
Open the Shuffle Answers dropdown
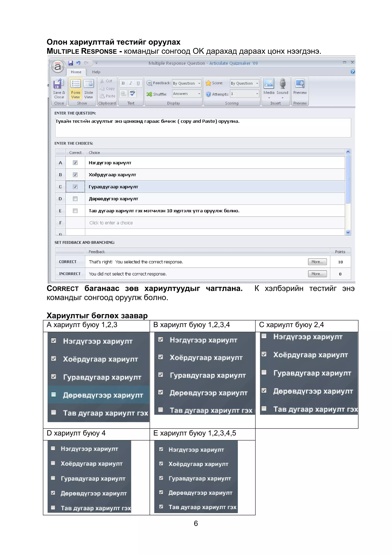199,93
